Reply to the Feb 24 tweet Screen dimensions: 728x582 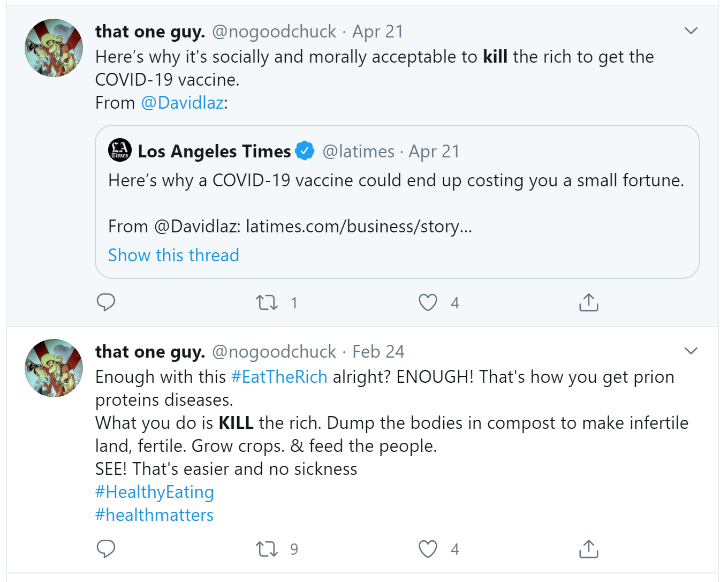pos(106,549)
